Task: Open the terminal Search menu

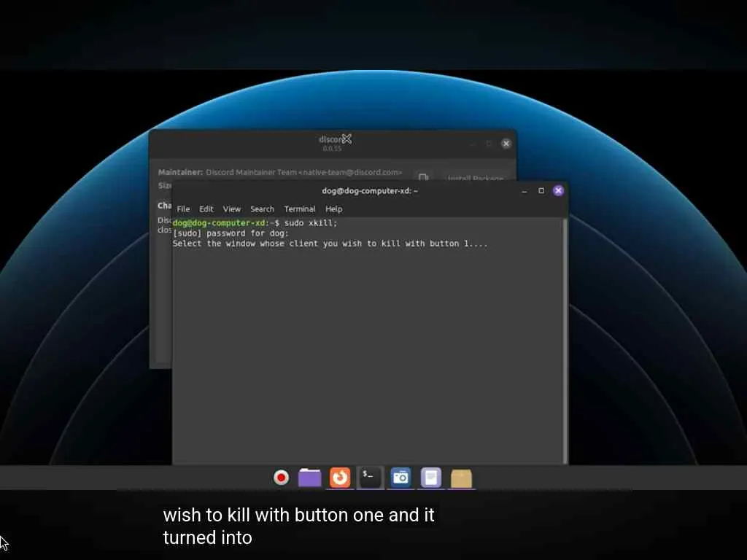Action: [x=262, y=209]
